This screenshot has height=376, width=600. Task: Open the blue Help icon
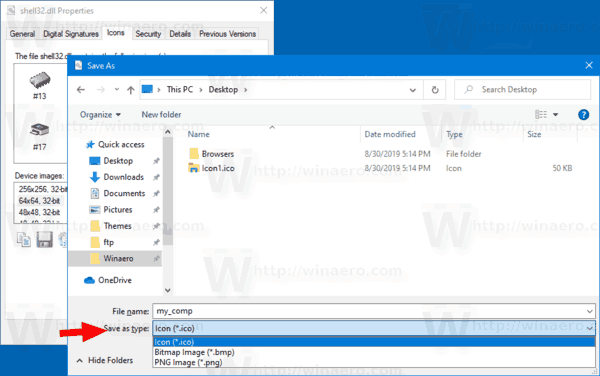583,114
